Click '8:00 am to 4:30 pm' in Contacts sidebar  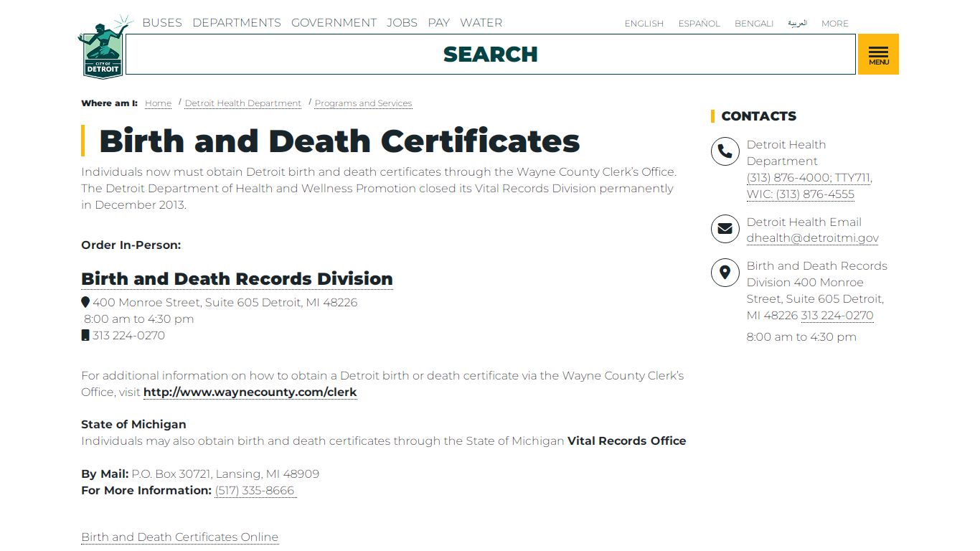[x=801, y=336]
